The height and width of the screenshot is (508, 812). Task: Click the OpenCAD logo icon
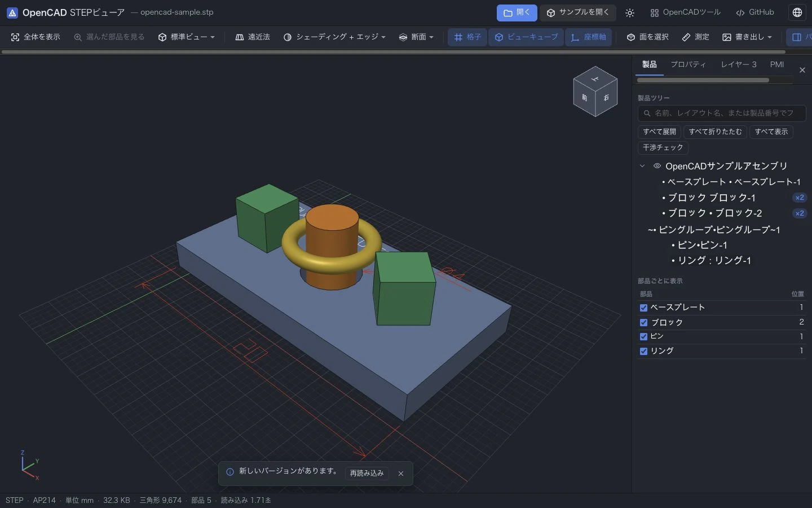coord(12,12)
